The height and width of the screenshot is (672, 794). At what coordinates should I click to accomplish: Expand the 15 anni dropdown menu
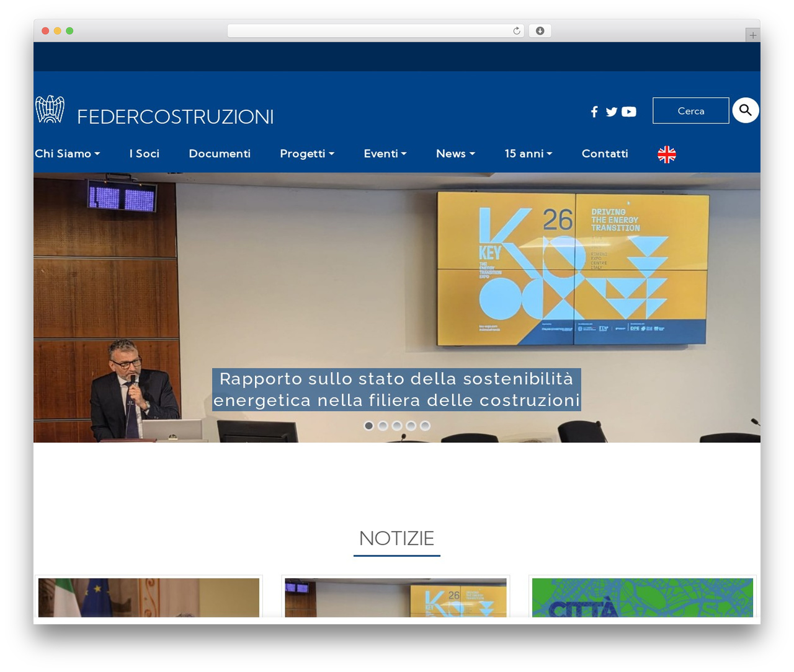[529, 154]
